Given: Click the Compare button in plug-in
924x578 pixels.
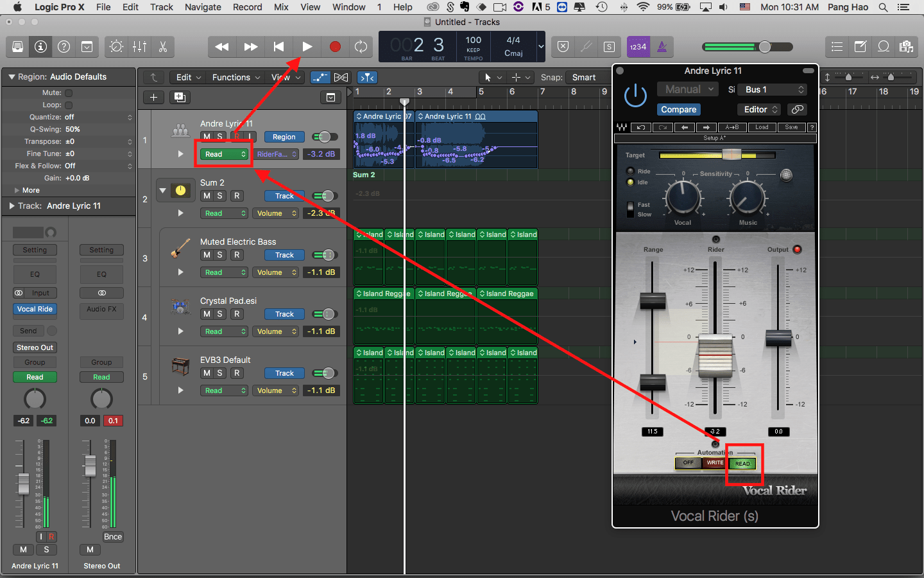Looking at the screenshot, I should click(x=678, y=110).
